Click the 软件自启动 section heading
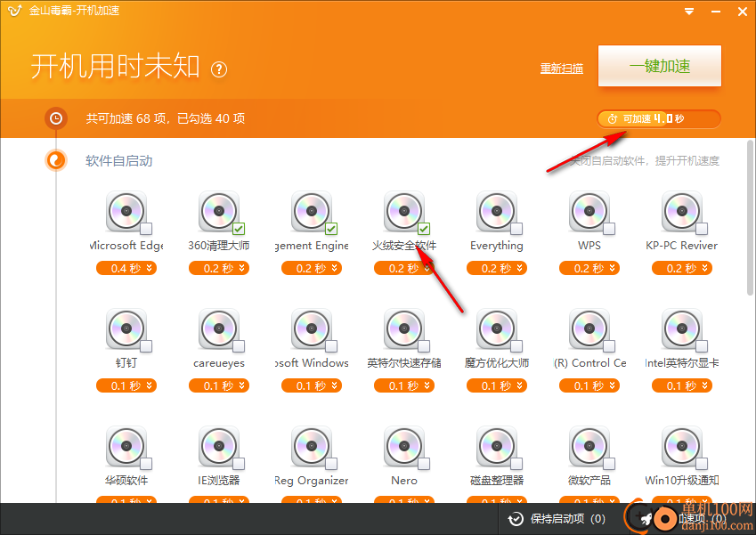This screenshot has width=756, height=535. click(x=119, y=161)
